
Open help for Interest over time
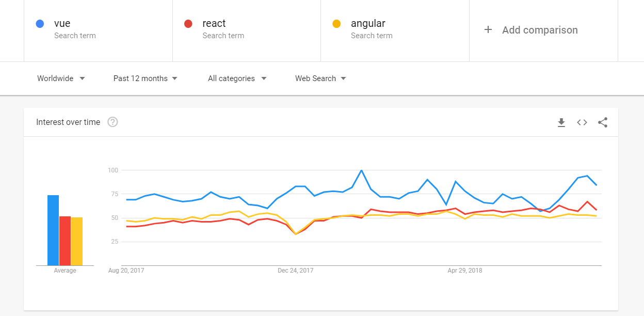point(112,122)
